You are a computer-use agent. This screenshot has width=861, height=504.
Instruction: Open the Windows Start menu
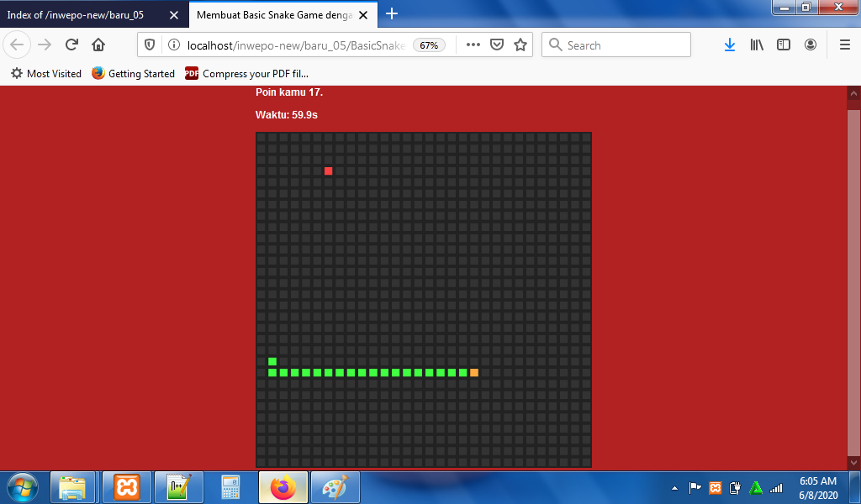point(23,487)
